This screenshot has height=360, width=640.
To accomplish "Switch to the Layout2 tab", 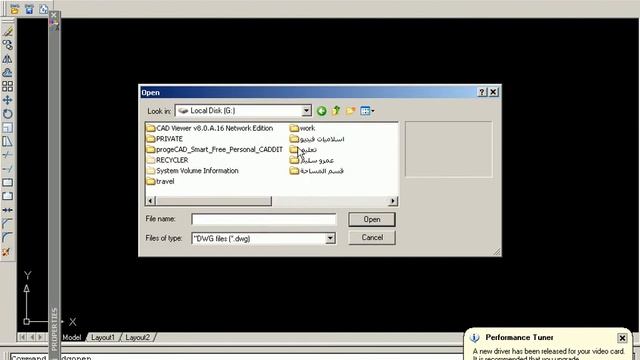I will tap(138, 338).
